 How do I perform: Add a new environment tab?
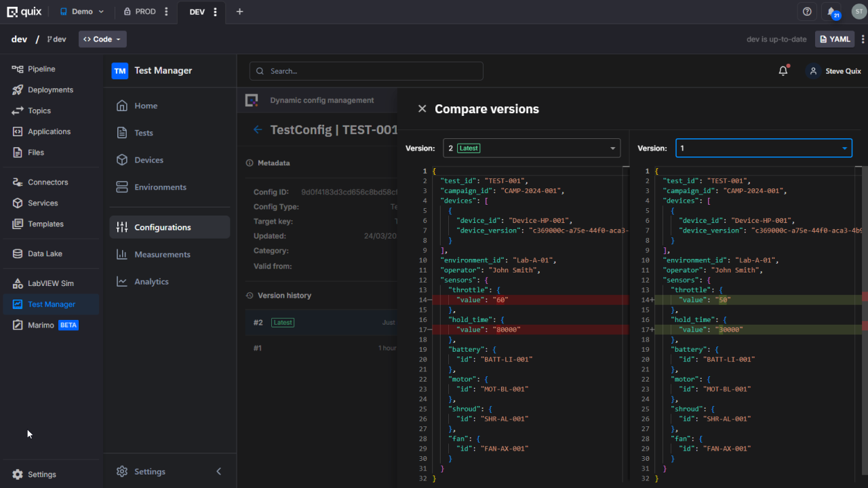click(239, 12)
